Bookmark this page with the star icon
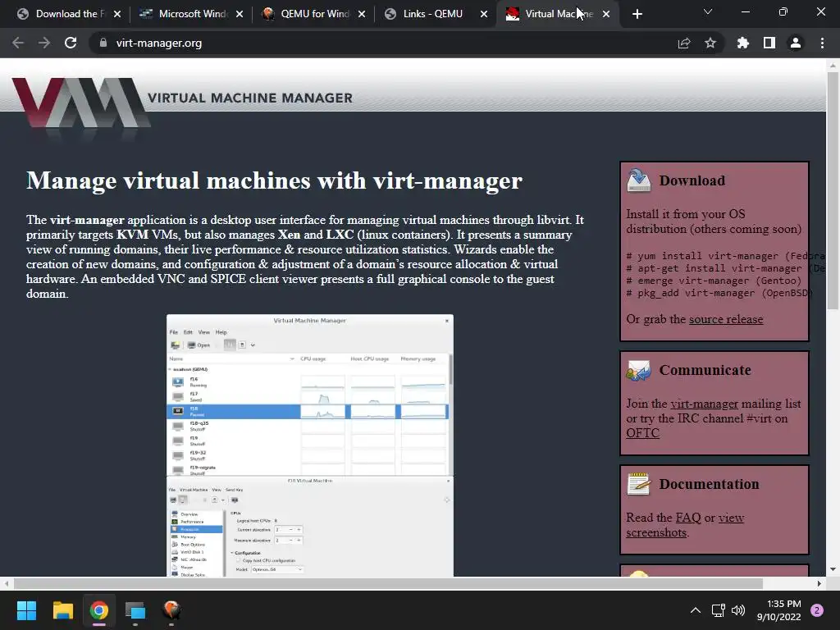Image resolution: width=840 pixels, height=630 pixels. tap(710, 43)
